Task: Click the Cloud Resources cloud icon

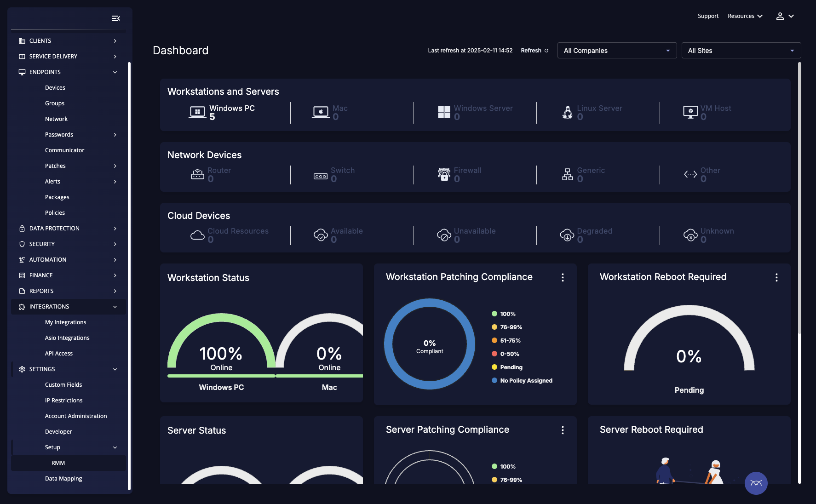Action: (x=198, y=235)
